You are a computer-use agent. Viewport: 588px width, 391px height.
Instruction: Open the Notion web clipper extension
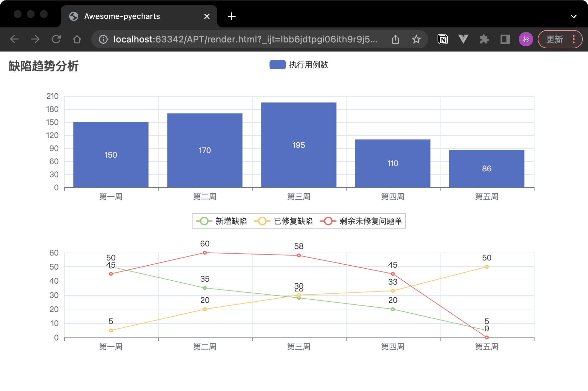tap(442, 39)
